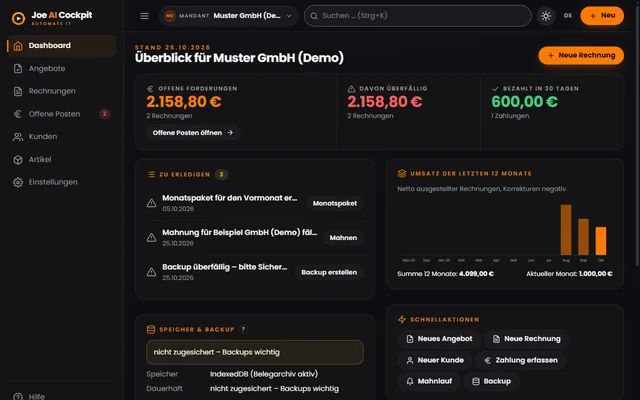Open Artikel in the sidebar

tap(61, 160)
